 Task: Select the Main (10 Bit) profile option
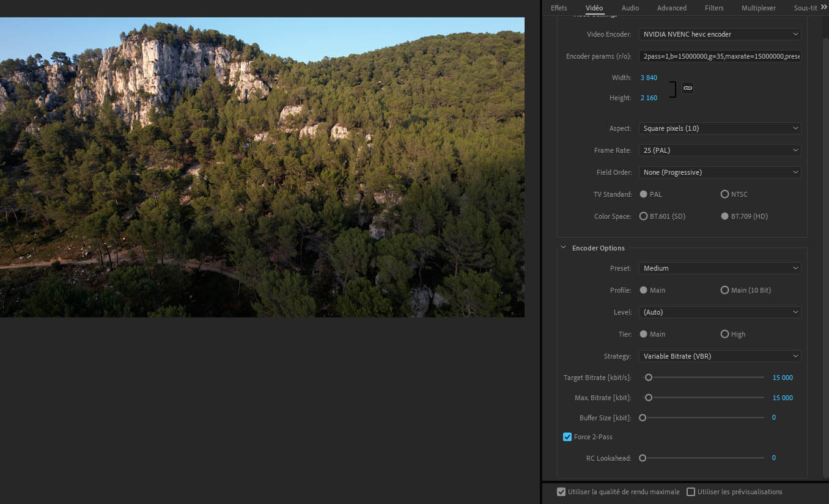(x=725, y=290)
